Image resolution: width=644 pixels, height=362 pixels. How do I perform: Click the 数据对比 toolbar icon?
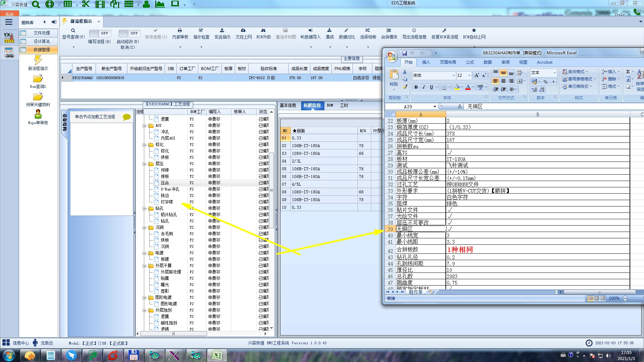[346, 31]
